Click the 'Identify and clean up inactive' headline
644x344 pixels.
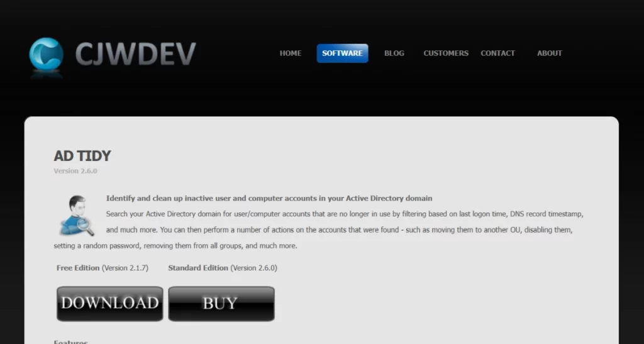(x=269, y=198)
